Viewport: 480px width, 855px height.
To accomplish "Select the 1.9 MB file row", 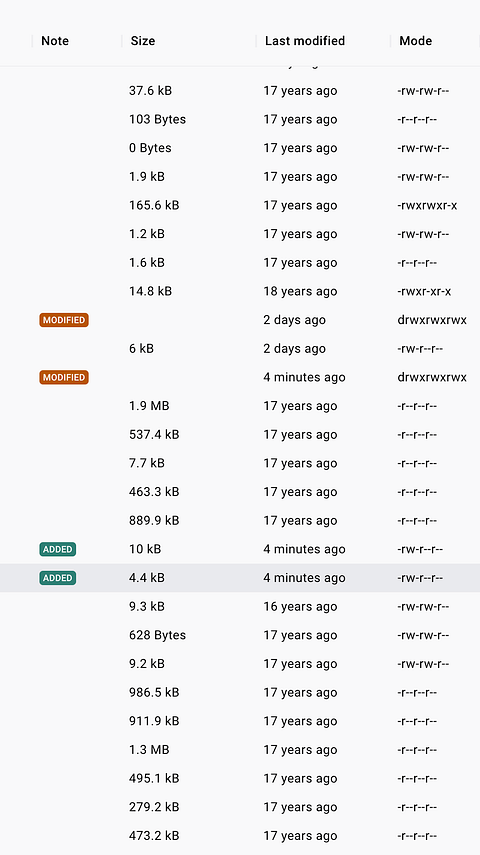I will tap(240, 406).
